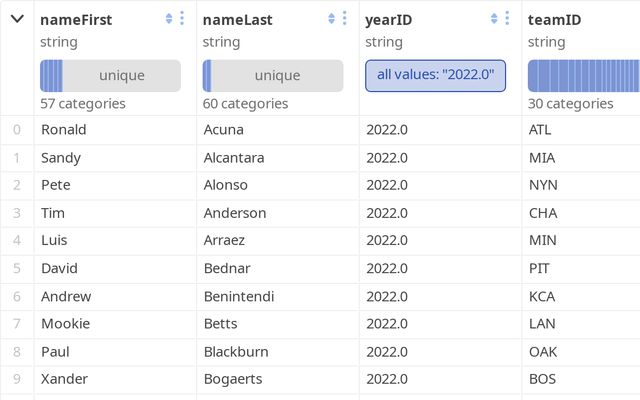Click the Ronald cell
This screenshot has width=640, height=400.
64,129
